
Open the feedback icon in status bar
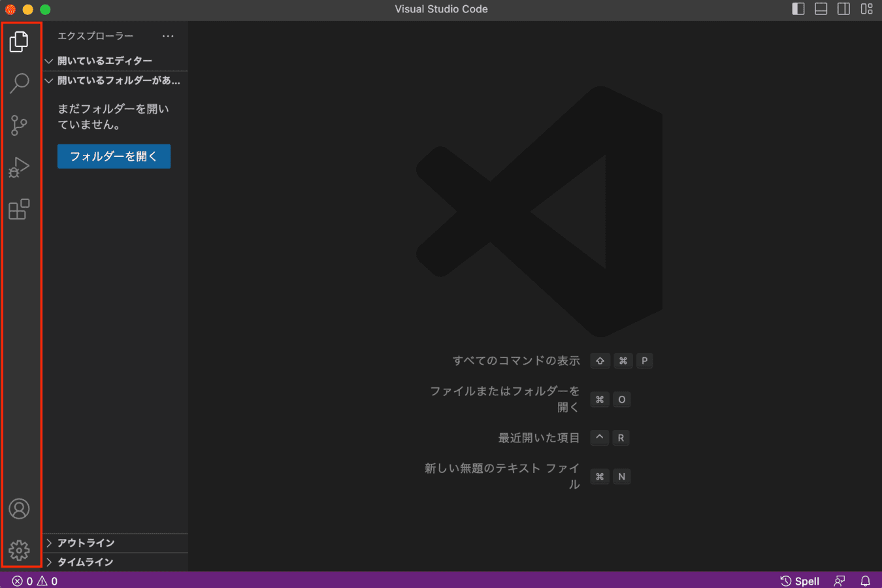click(x=840, y=581)
